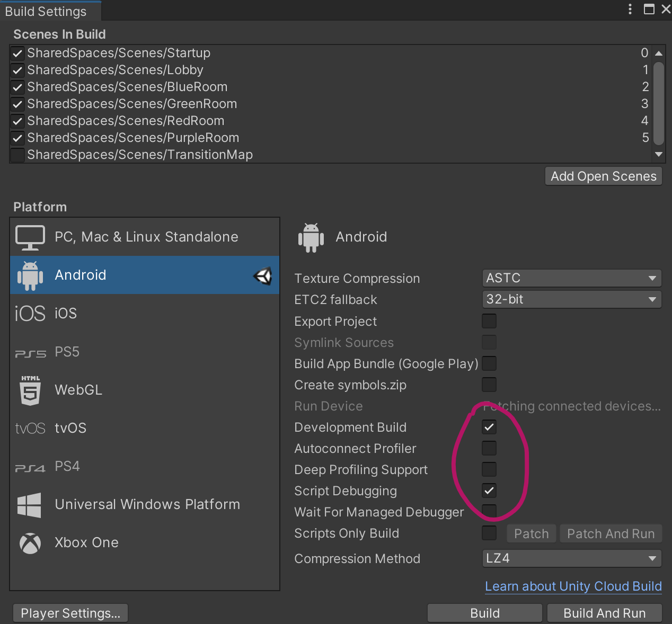
Task: Open the three-dot window menu
Action: click(629, 9)
